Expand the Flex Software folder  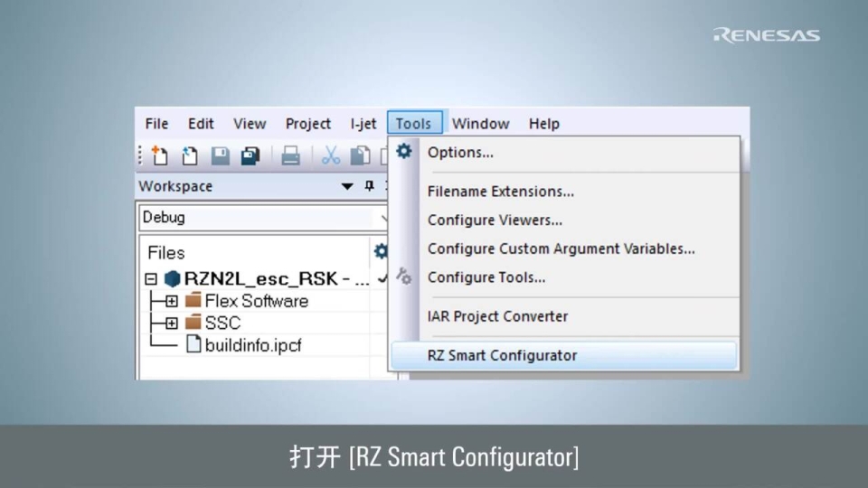point(171,301)
